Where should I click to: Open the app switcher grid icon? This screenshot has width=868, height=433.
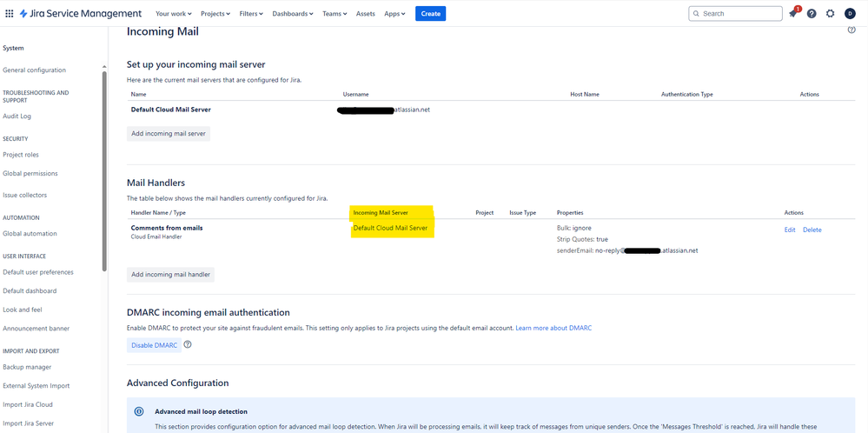click(x=10, y=14)
